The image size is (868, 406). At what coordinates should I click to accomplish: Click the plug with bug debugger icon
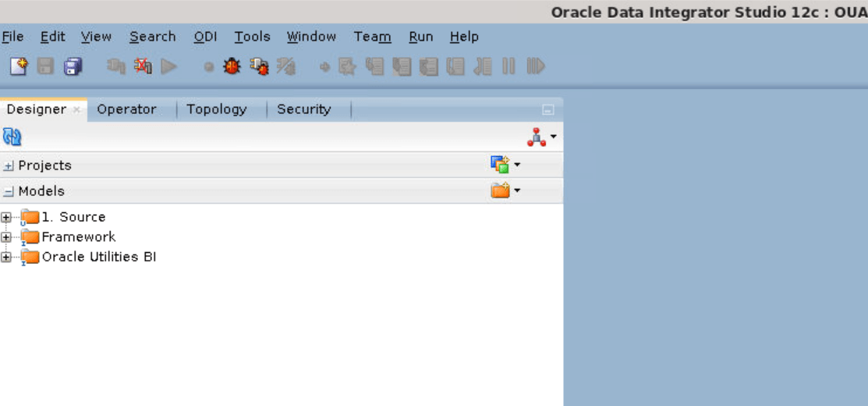259,67
